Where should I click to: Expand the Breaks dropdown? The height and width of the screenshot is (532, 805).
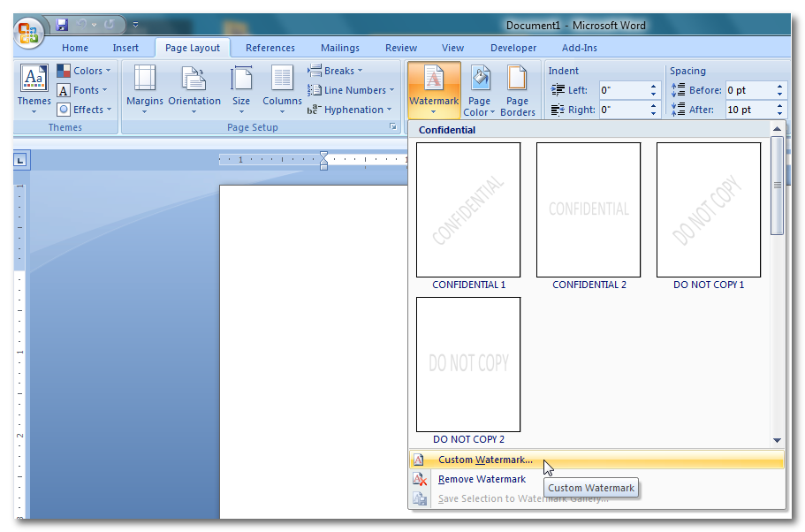click(x=336, y=71)
